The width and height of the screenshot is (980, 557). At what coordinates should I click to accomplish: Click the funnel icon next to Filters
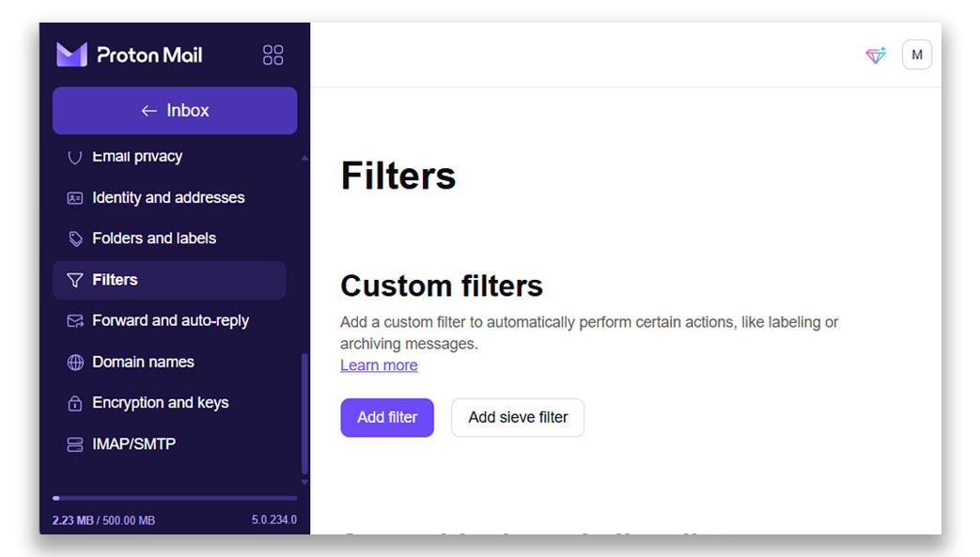coord(75,279)
